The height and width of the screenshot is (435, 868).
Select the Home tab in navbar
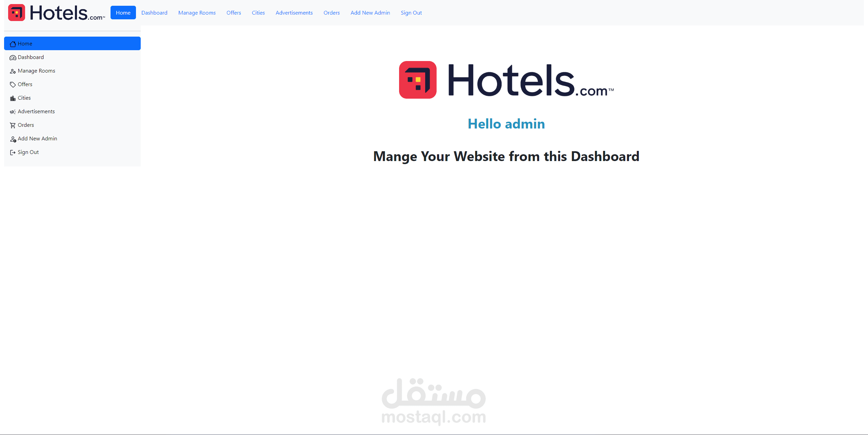123,12
